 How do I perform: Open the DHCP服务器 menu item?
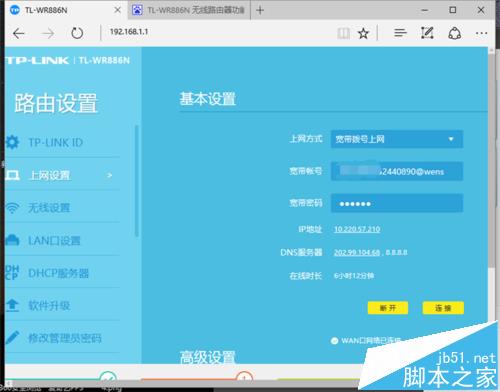59,273
